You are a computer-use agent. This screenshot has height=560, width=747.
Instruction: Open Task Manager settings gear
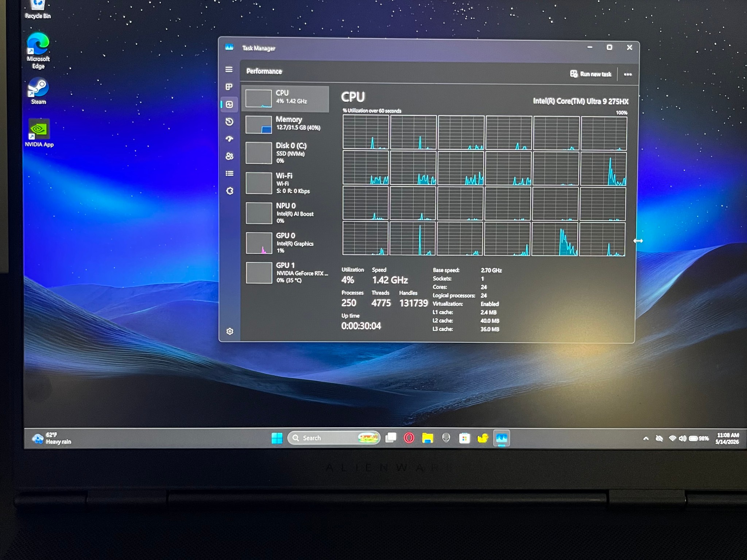pos(230,331)
